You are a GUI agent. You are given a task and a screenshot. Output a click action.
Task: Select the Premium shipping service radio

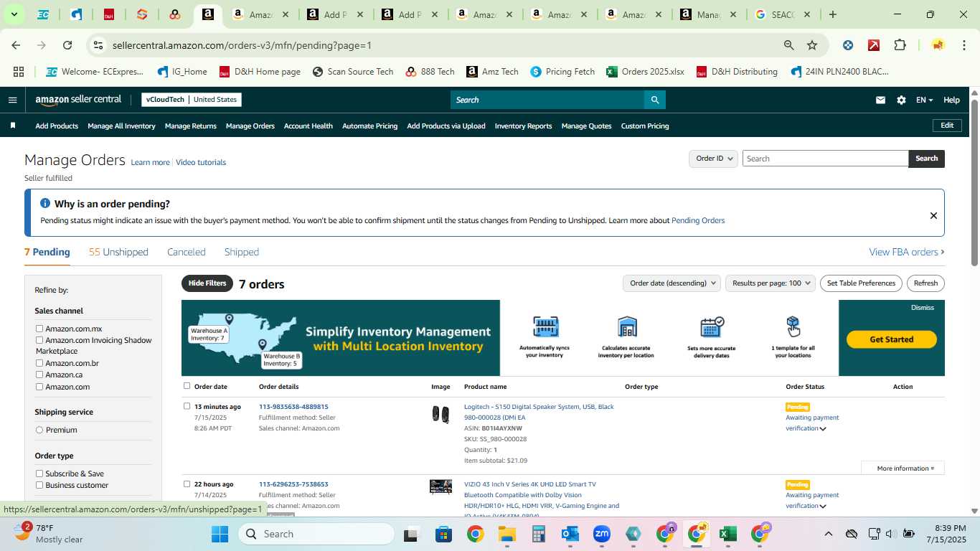click(39, 430)
